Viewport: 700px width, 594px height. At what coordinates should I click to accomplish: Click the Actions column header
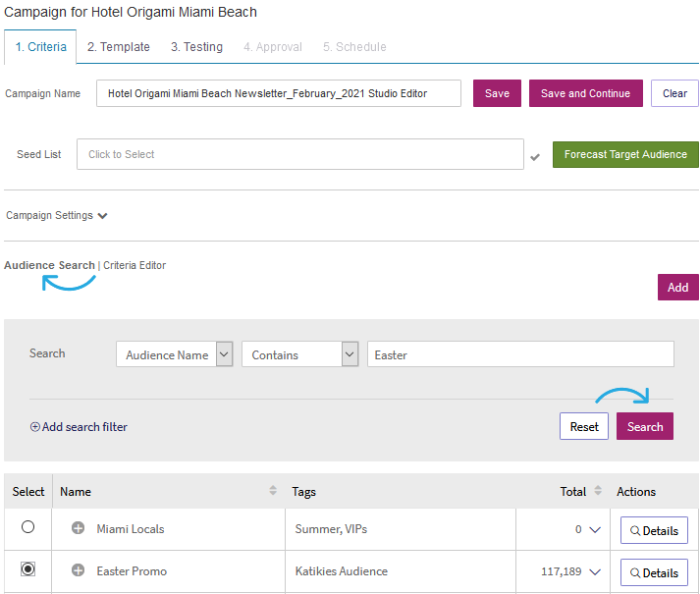point(636,491)
